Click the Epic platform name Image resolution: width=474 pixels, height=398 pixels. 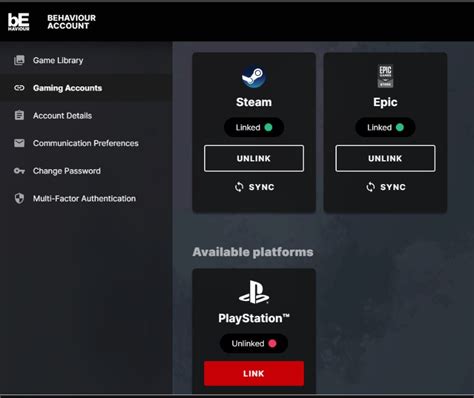point(385,102)
